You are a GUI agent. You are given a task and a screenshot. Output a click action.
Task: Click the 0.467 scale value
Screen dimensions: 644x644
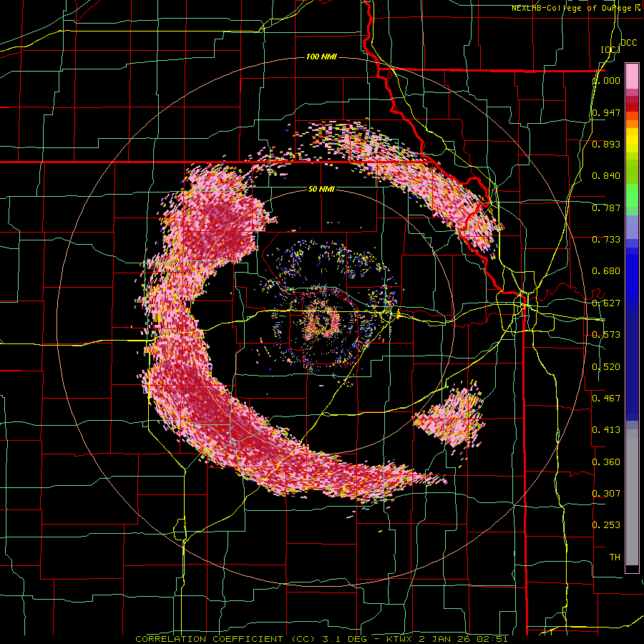606,398
